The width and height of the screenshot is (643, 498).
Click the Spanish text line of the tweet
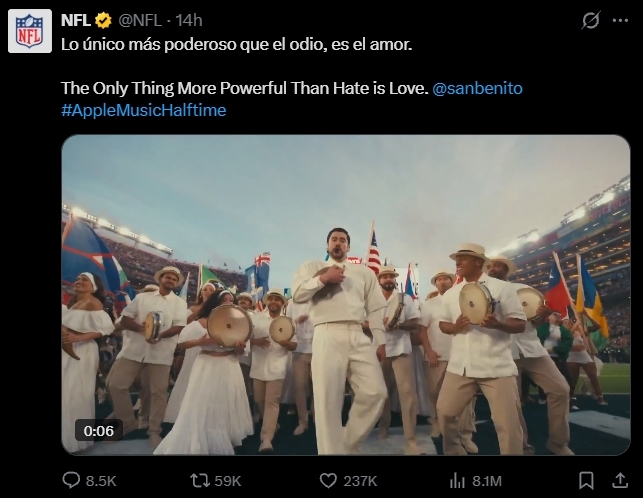click(x=235, y=45)
